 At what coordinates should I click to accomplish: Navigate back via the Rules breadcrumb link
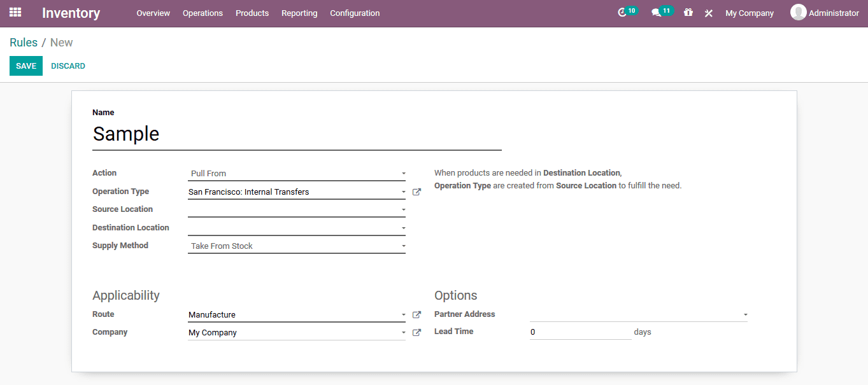click(23, 42)
